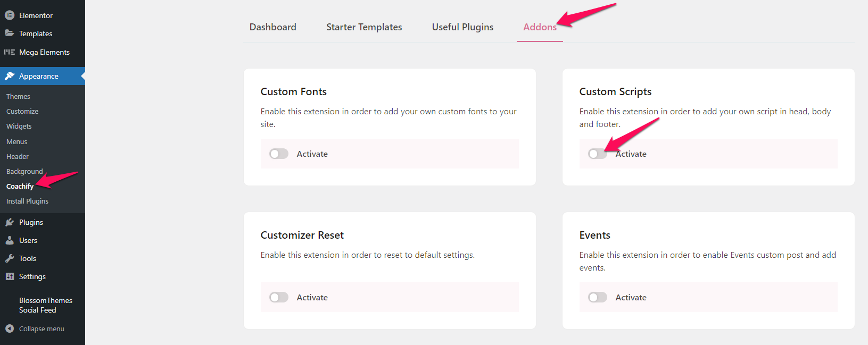Go to the Useful Plugins tab

(x=462, y=27)
